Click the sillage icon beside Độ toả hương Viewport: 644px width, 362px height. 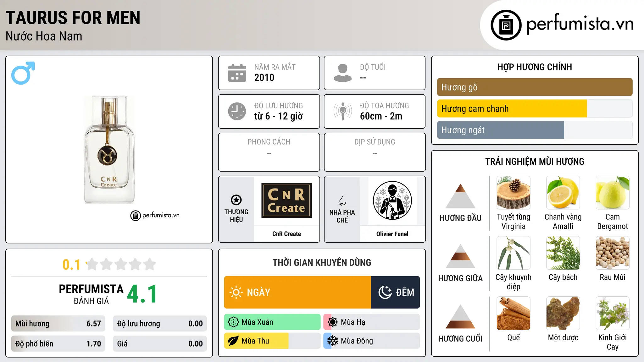(x=343, y=111)
